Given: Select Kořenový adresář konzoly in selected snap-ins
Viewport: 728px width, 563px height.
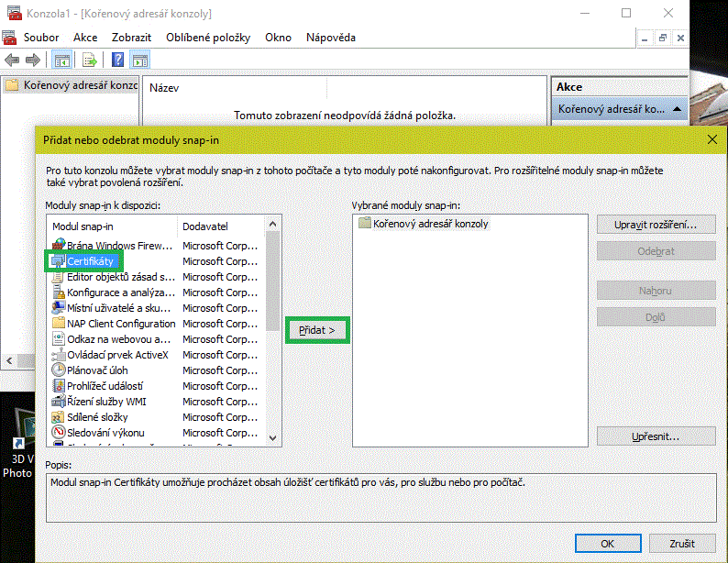Looking at the screenshot, I should tap(430, 224).
